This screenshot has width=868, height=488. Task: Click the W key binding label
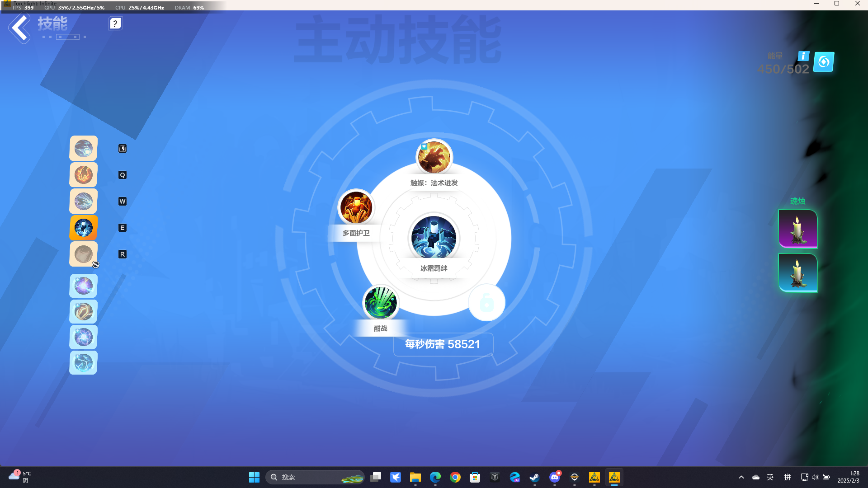pyautogui.click(x=123, y=202)
